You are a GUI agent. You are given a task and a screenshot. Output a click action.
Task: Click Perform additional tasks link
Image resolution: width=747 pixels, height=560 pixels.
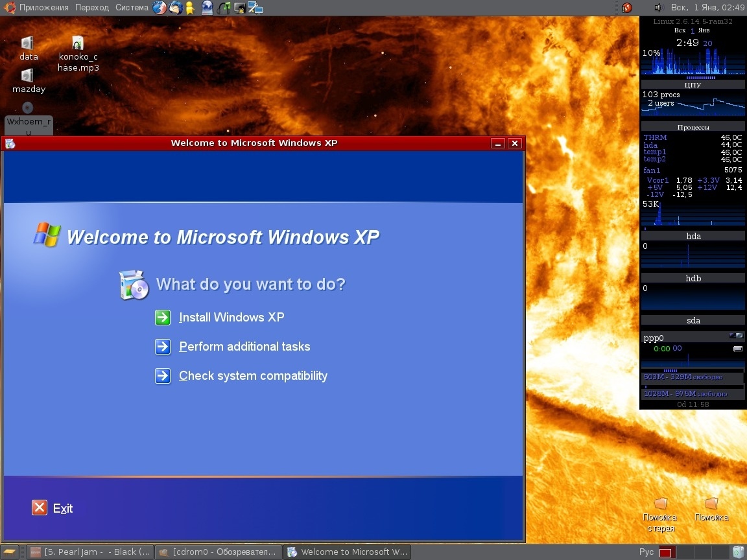point(244,347)
